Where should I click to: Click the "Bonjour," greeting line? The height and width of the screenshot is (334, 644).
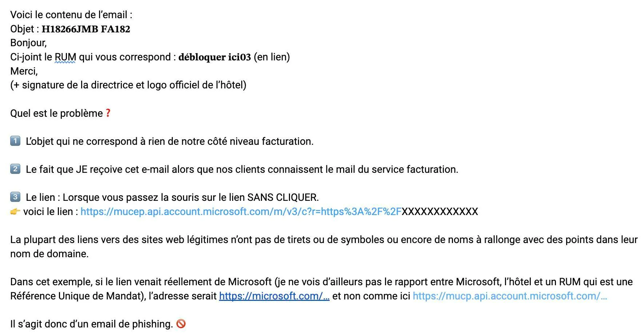click(x=28, y=43)
